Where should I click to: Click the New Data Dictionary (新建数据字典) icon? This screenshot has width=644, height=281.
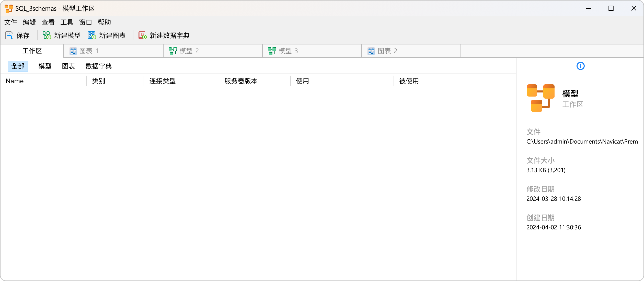[142, 35]
